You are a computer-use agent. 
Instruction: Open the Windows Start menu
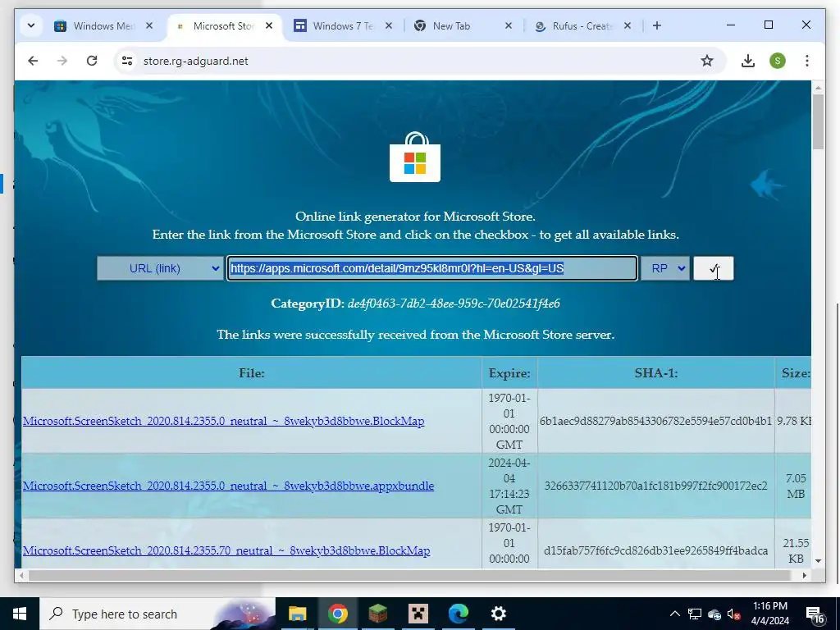[x=20, y=614]
